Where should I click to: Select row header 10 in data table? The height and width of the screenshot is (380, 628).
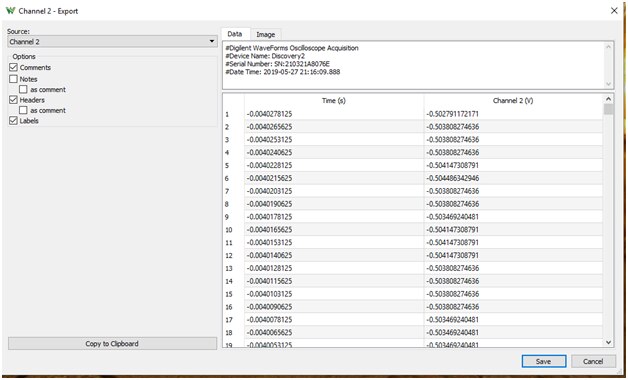pos(233,230)
